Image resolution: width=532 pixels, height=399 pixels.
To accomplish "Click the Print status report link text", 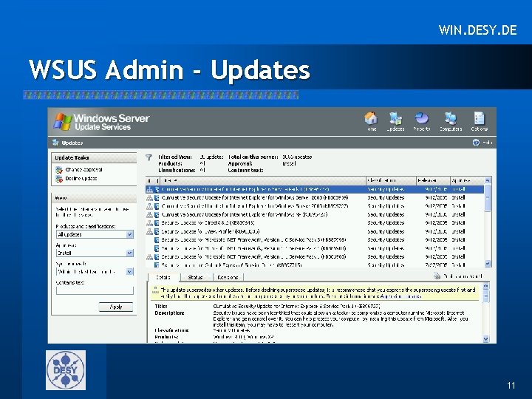I will point(463,276).
